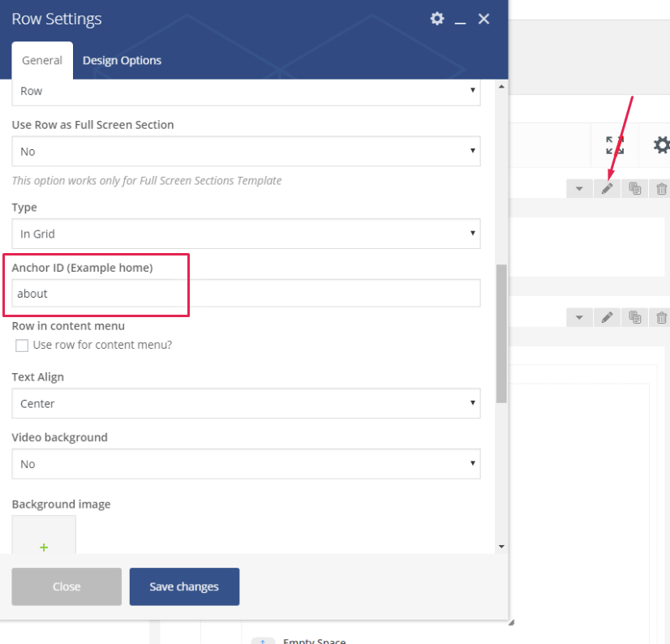This screenshot has height=644, width=670.
Task: Enable 'Use row for content menu?' checkbox
Action: click(22, 346)
